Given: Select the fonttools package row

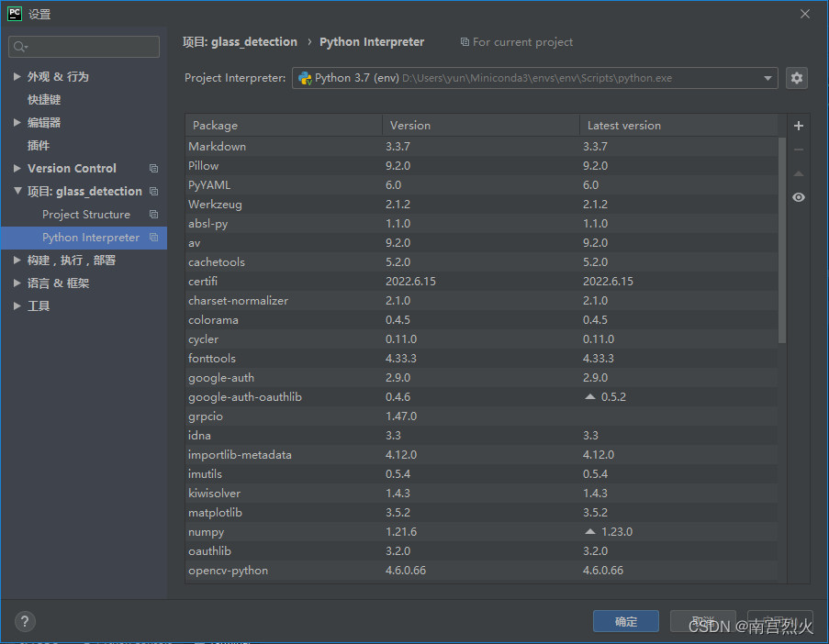Looking at the screenshot, I should (x=482, y=359).
